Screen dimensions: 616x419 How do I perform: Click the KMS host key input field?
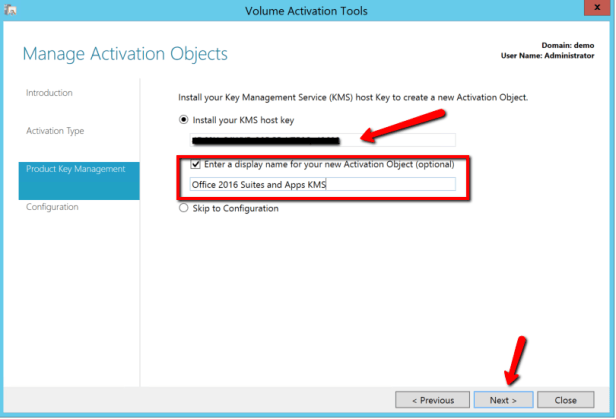pos(322,141)
